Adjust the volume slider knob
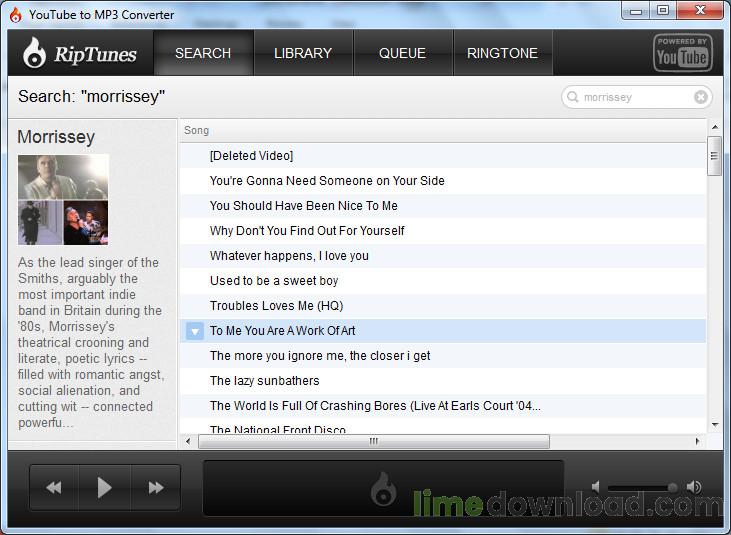The width and height of the screenshot is (731, 535). click(x=672, y=487)
